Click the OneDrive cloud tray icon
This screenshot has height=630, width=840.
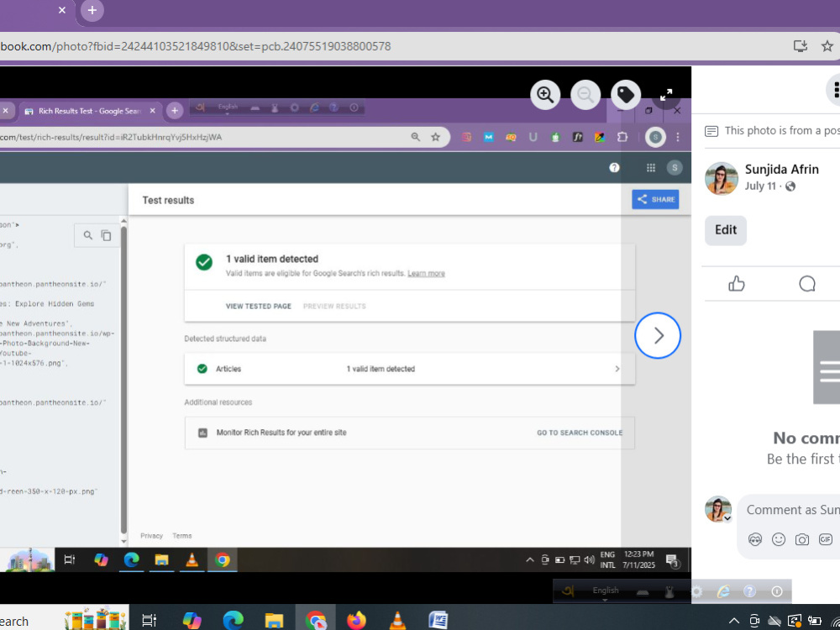774,621
